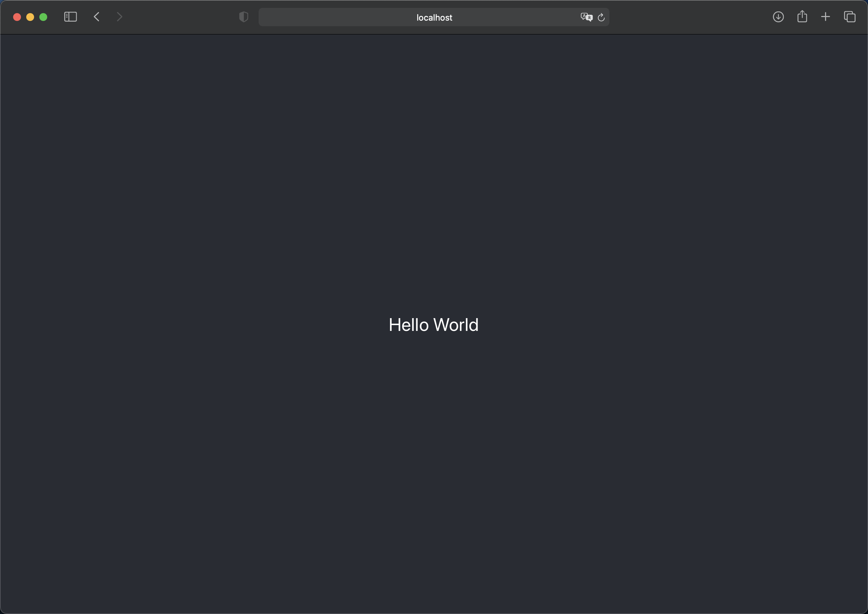Open the Share menu

802,17
